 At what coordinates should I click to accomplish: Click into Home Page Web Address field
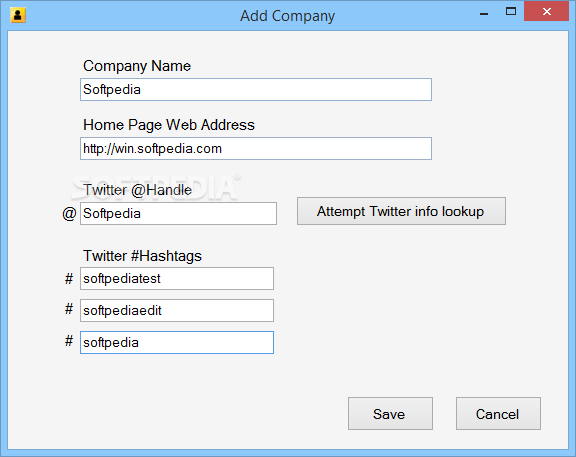coord(256,148)
